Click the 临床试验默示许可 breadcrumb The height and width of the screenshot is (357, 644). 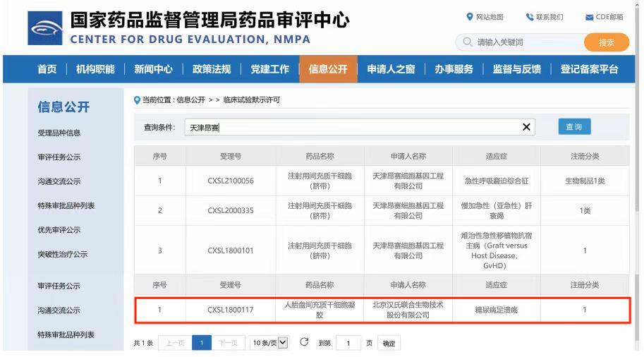pos(252,99)
